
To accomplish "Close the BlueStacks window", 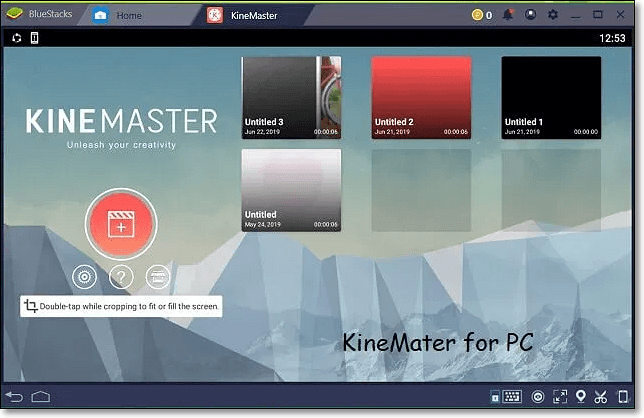I will point(621,15).
